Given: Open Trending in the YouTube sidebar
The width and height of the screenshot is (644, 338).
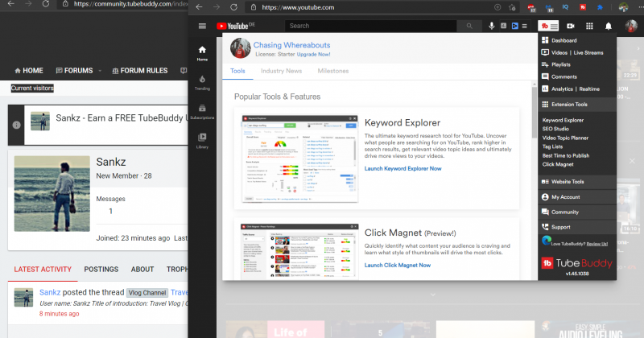Looking at the screenshot, I should [202, 82].
